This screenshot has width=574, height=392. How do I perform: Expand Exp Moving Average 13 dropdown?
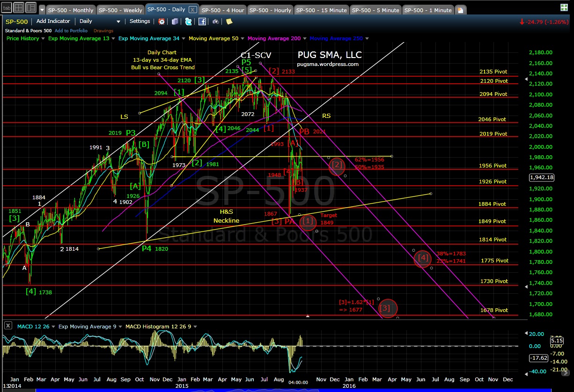point(113,39)
